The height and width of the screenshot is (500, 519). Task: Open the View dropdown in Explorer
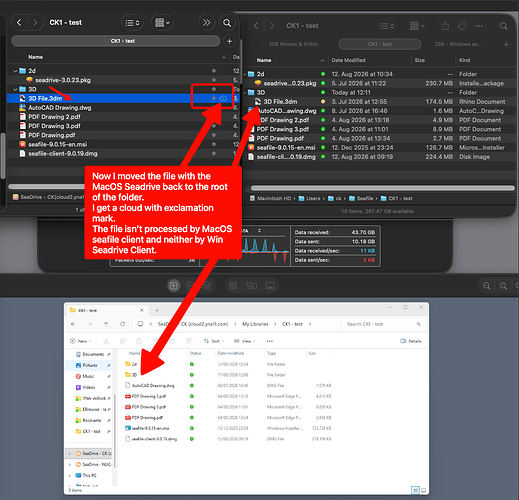point(244,341)
